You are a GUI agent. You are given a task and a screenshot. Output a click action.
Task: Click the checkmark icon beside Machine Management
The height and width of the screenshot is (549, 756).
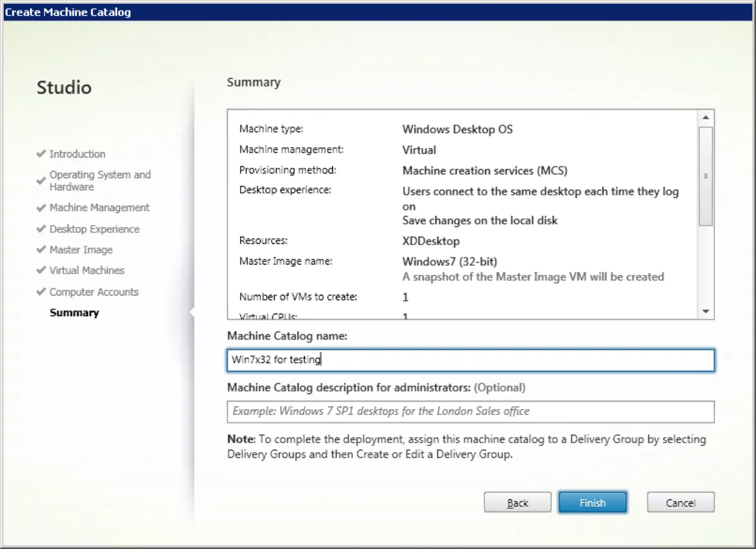click(41, 207)
